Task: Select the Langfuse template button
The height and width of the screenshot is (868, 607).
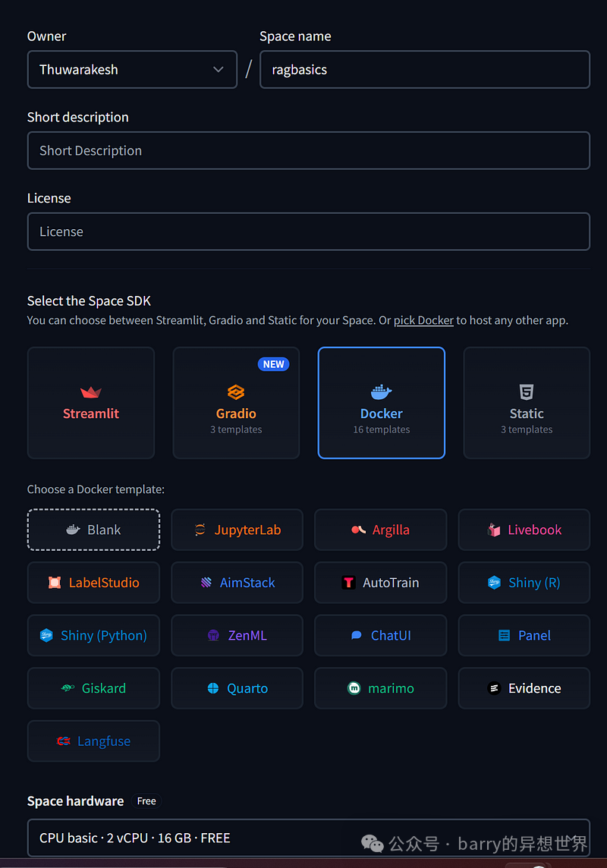Action: tap(93, 741)
